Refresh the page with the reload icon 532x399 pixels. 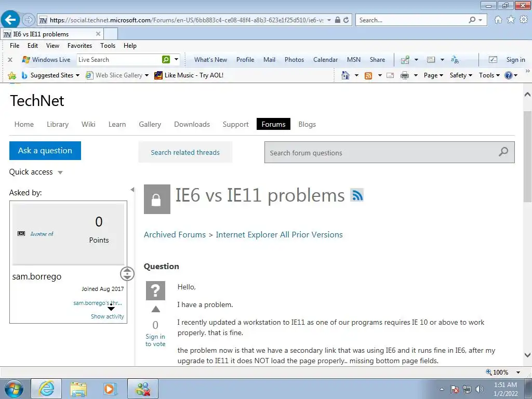point(346,20)
